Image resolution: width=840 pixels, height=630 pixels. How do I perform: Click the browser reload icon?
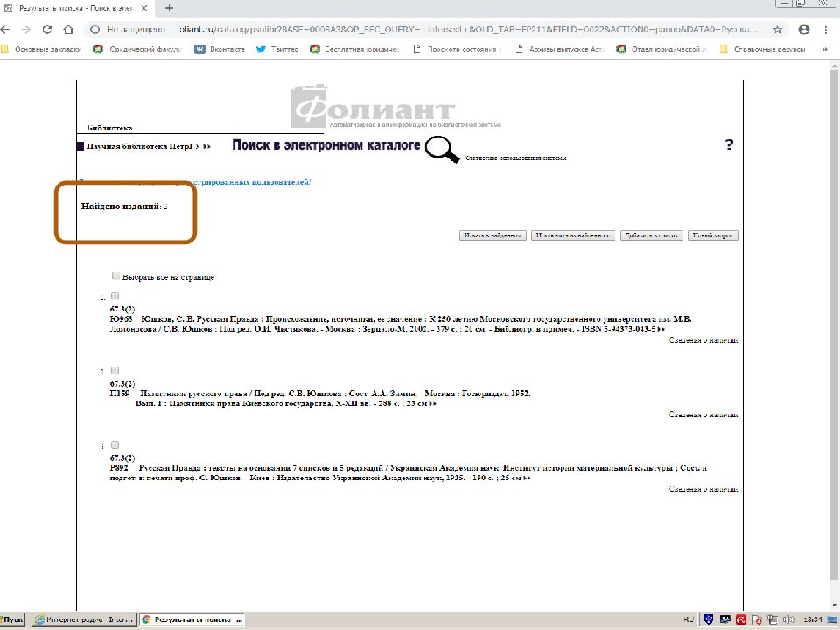tap(47, 29)
